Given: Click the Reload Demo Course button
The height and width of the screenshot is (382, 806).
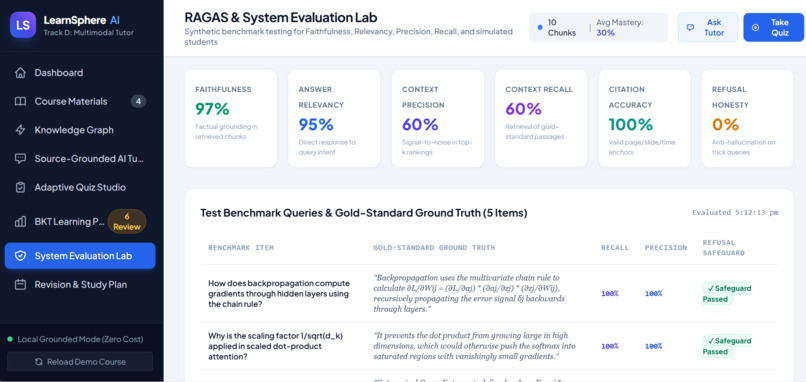Looking at the screenshot, I should pyautogui.click(x=80, y=361).
